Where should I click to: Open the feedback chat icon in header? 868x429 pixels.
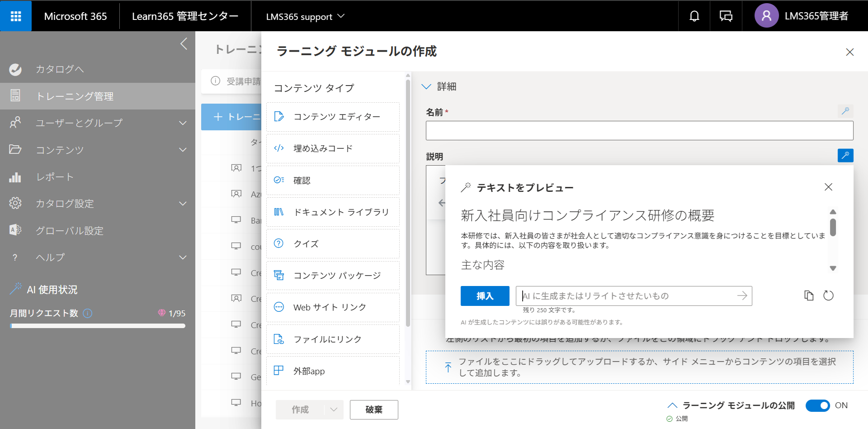tap(726, 16)
